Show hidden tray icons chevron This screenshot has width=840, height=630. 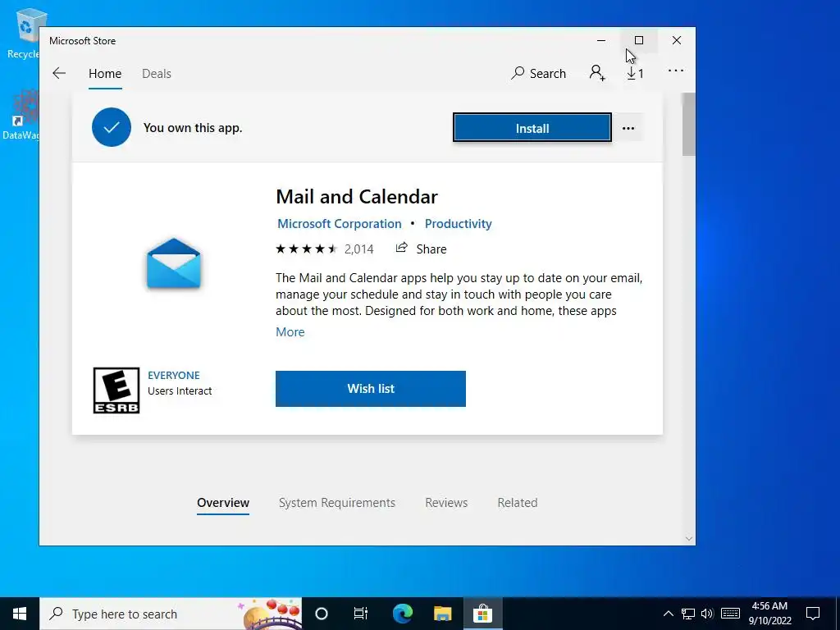point(668,614)
